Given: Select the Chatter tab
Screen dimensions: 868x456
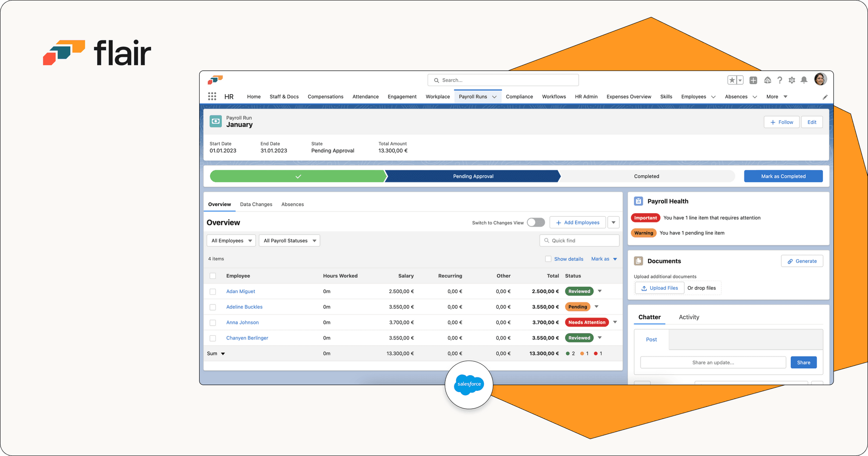Looking at the screenshot, I should pos(649,317).
